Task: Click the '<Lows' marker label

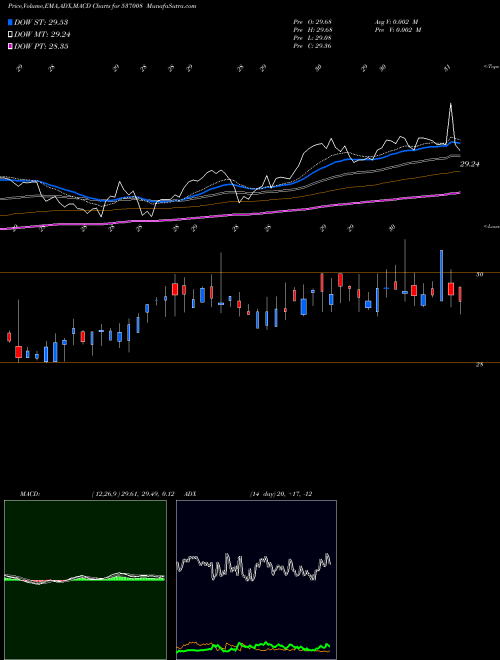Action: coord(491,227)
